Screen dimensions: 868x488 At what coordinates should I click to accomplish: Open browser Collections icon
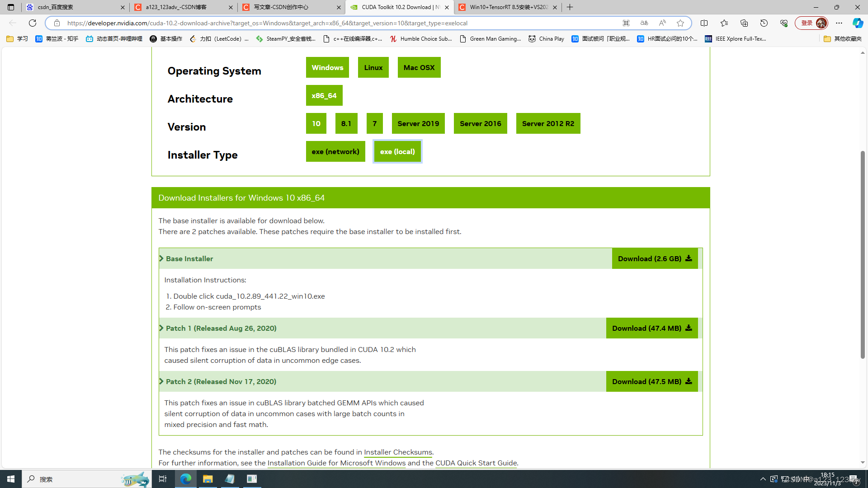(x=744, y=23)
